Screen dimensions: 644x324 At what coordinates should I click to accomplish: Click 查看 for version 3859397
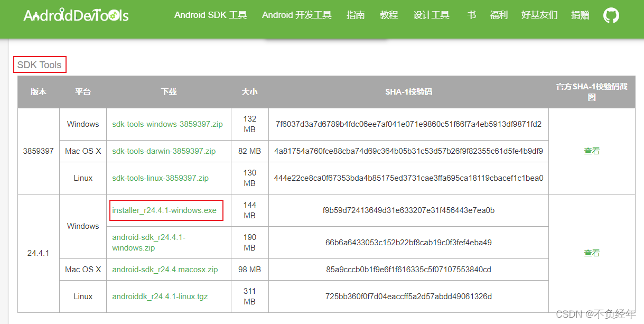592,151
